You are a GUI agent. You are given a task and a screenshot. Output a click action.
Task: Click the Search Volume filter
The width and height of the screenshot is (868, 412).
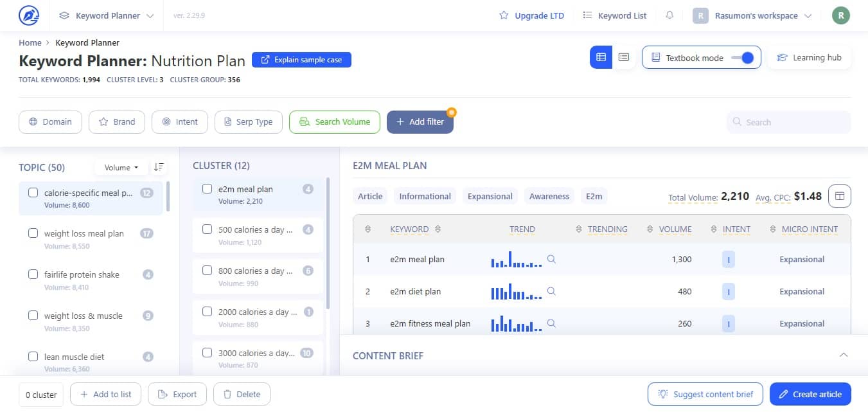point(334,122)
